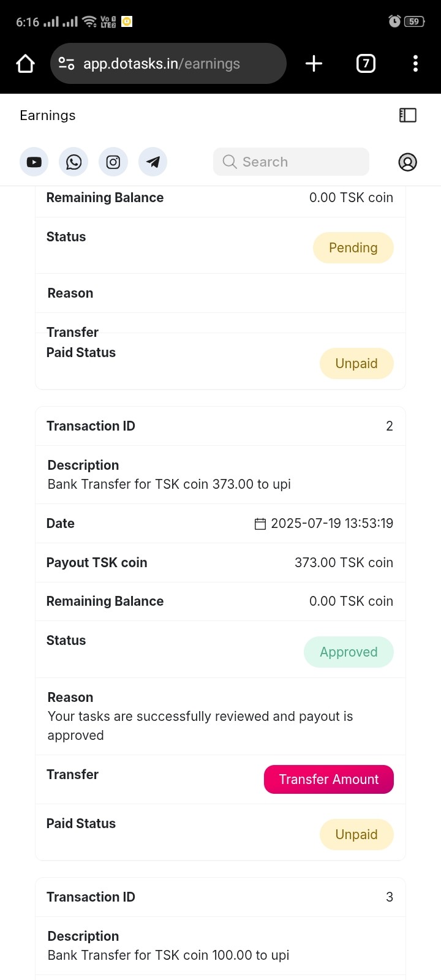441x980 pixels.
Task: Tap the app.dotasks.in address bar
Action: point(178,64)
